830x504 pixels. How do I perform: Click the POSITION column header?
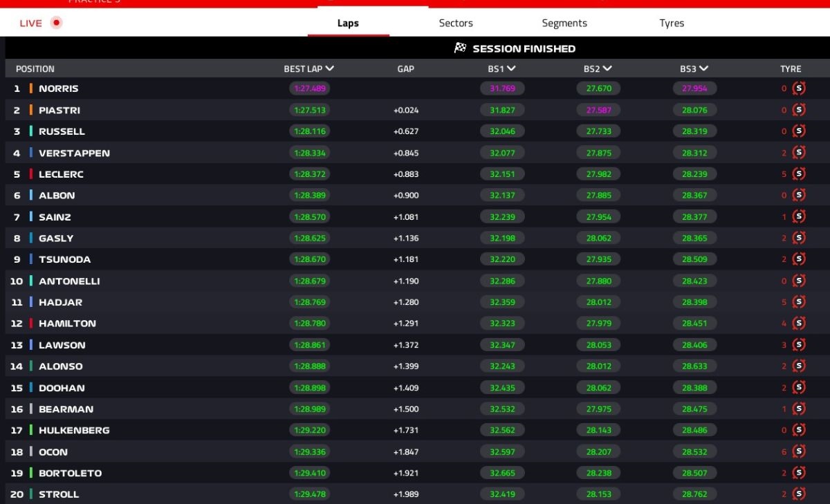pyautogui.click(x=35, y=68)
